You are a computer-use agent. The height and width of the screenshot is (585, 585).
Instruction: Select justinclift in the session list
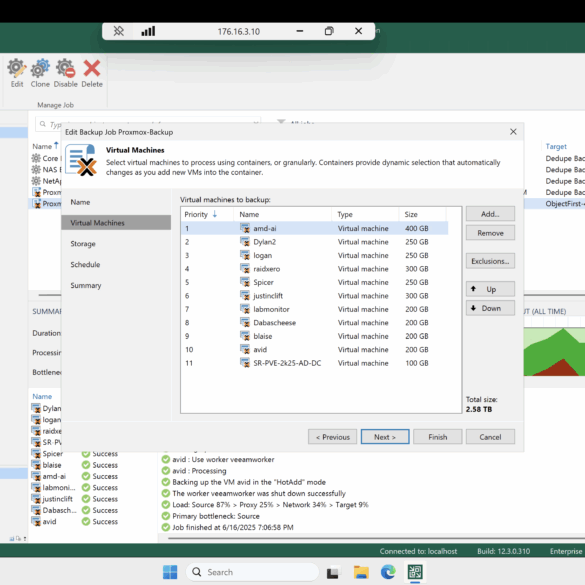click(75, 499)
